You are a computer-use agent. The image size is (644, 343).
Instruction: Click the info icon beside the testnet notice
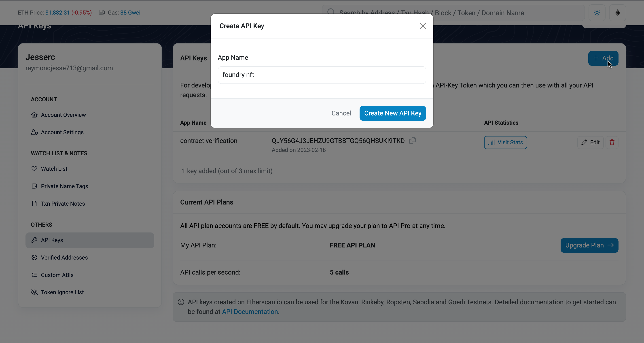coord(181,302)
